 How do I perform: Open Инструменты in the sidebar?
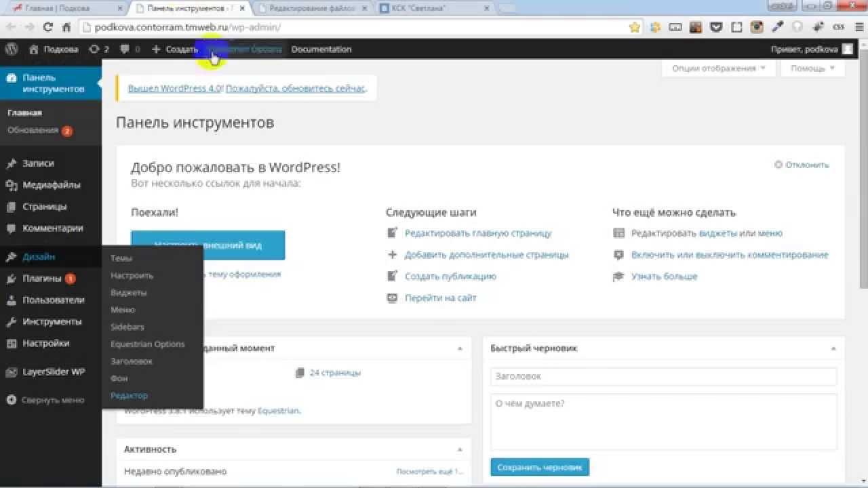coord(51,322)
